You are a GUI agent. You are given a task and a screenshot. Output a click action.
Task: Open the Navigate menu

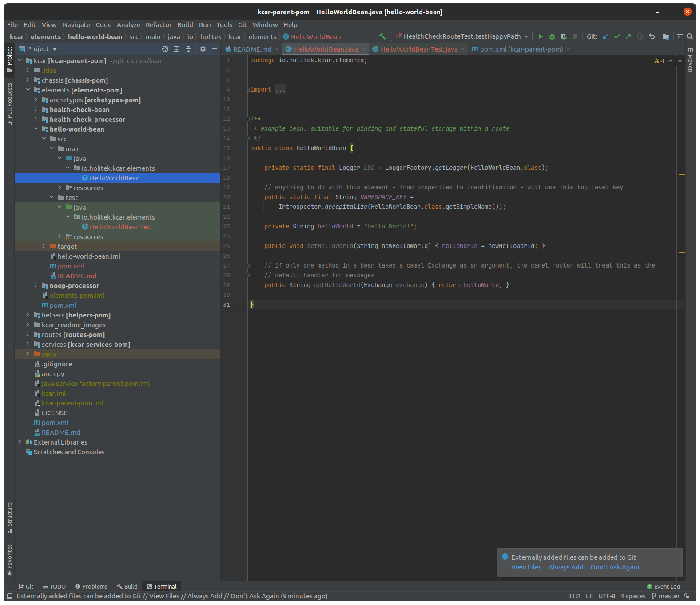pos(76,25)
